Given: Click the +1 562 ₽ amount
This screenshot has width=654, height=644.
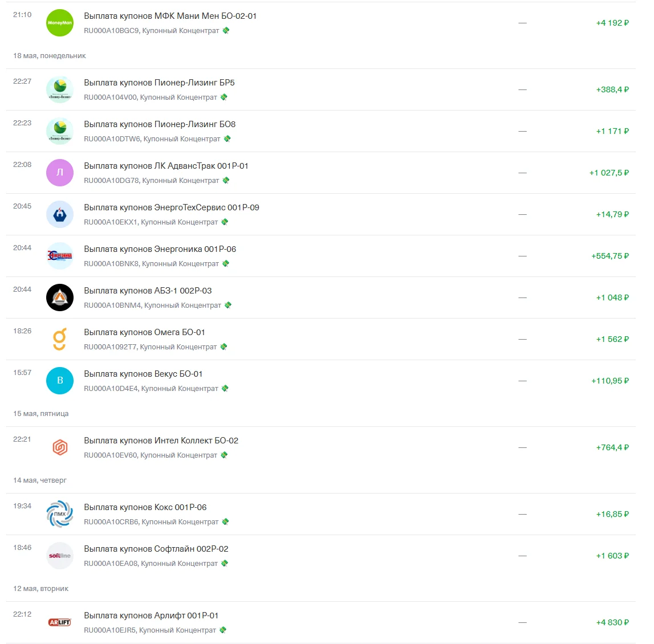Looking at the screenshot, I should [612, 339].
